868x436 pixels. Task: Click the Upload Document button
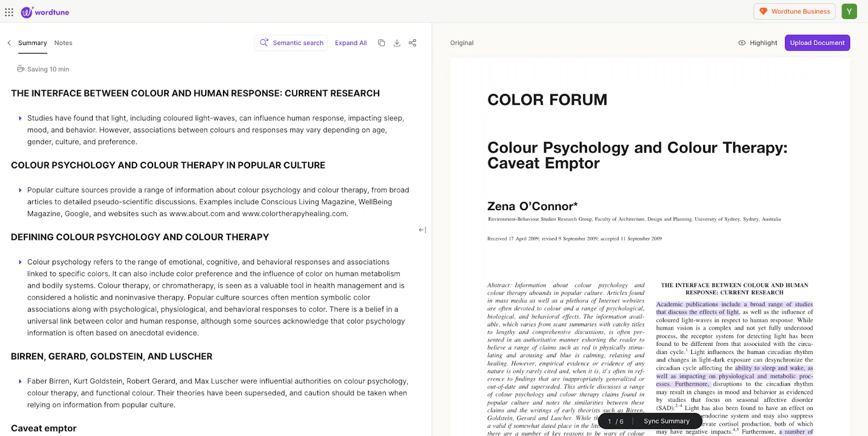pyautogui.click(x=817, y=43)
